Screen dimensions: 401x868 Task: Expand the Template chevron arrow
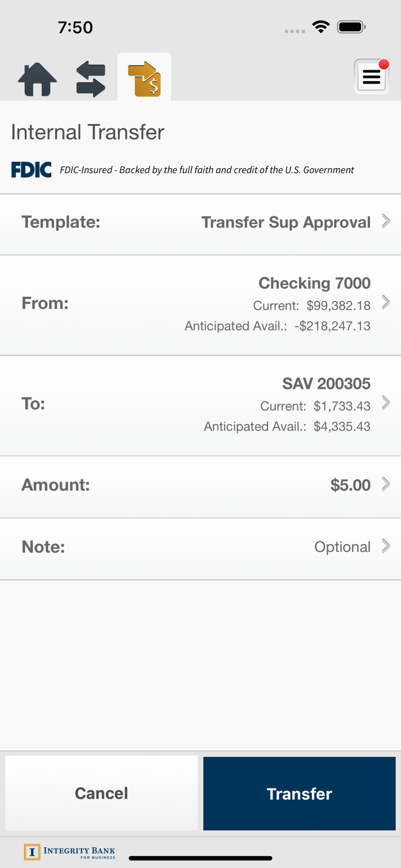386,222
